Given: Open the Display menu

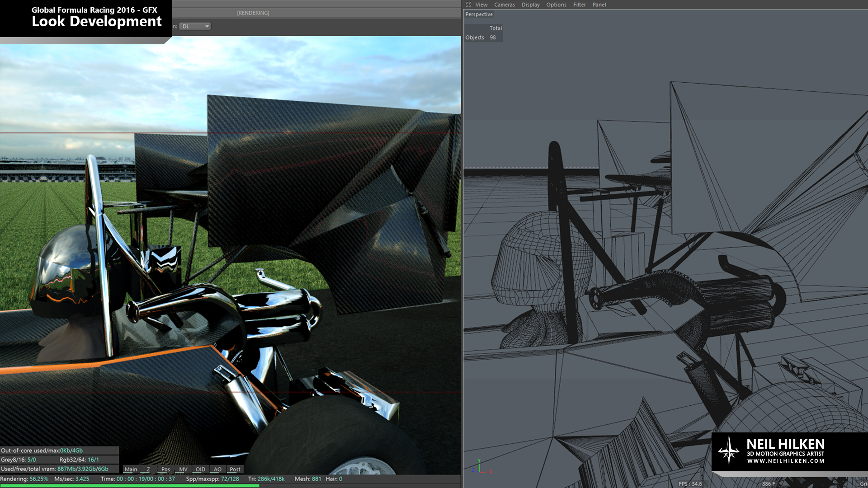Looking at the screenshot, I should [x=531, y=5].
